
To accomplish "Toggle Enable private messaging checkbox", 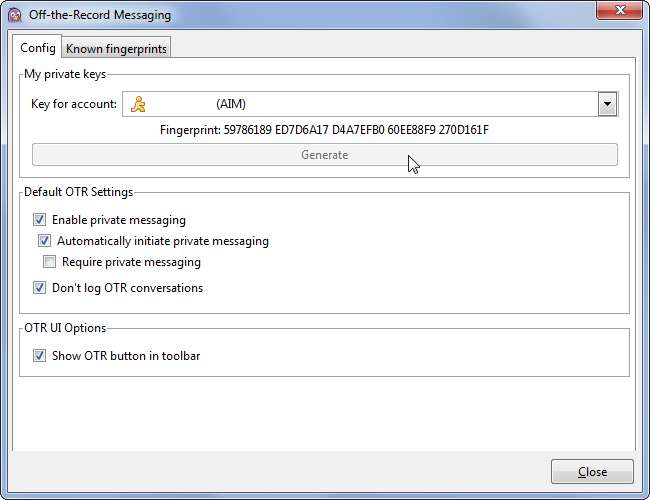I will (40, 220).
